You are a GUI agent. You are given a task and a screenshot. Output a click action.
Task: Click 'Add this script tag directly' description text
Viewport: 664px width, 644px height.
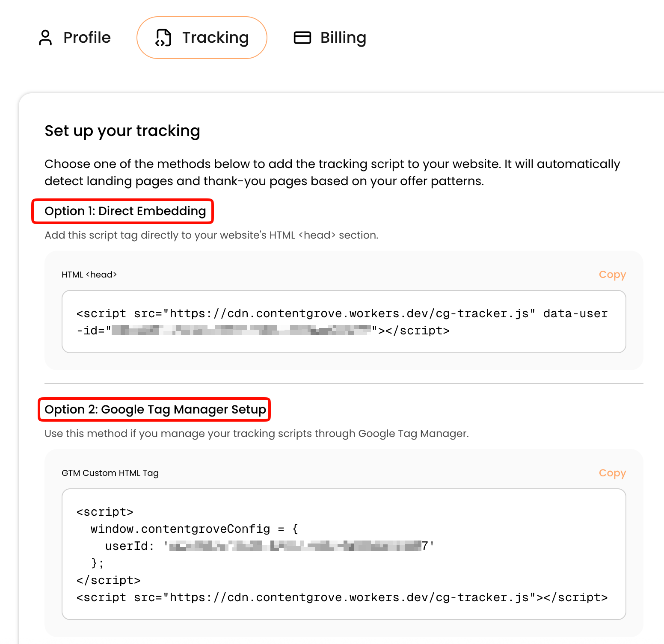click(x=211, y=235)
